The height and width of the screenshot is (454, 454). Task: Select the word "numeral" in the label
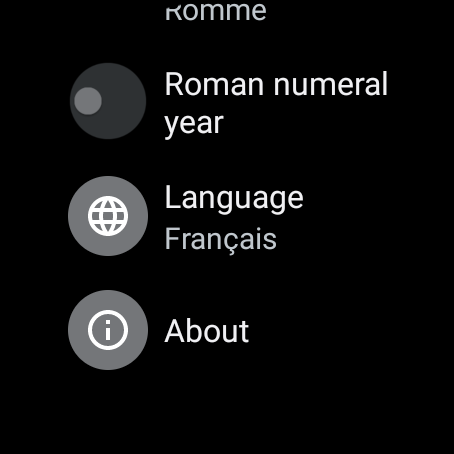point(331,84)
